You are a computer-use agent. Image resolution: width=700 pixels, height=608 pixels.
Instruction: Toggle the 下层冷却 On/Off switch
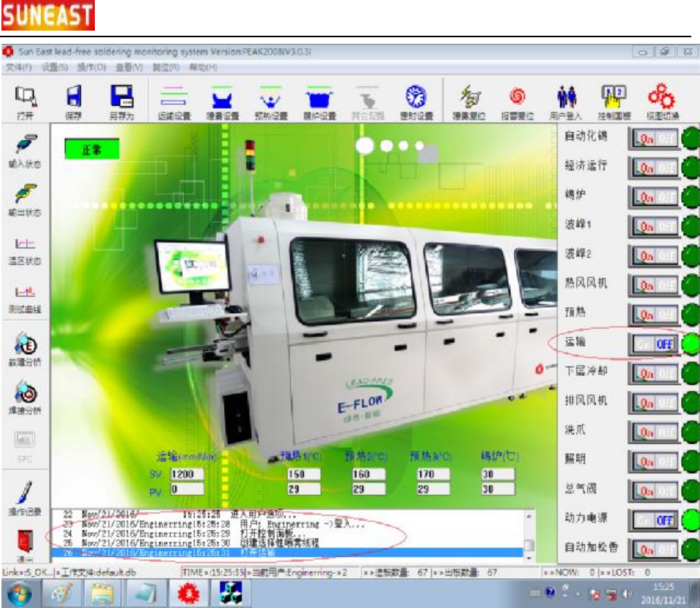pyautogui.click(x=655, y=374)
